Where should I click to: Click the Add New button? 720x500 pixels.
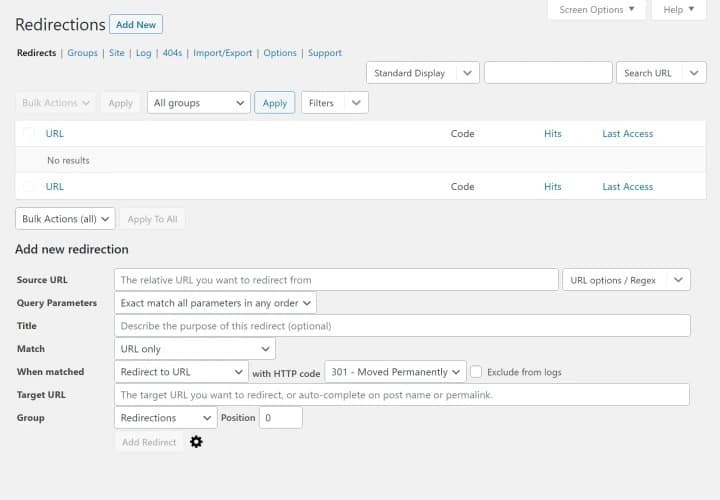coord(136,25)
